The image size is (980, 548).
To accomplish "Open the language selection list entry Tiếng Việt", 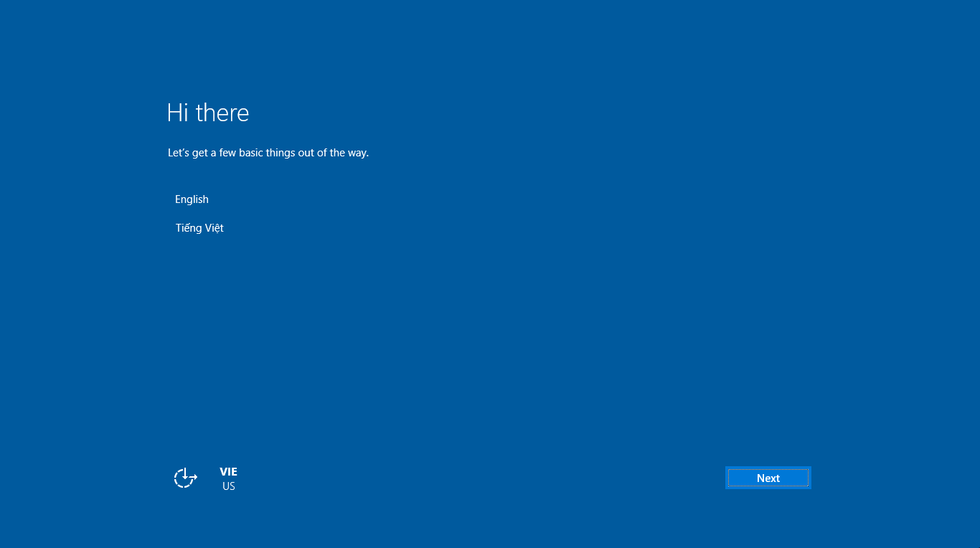I will [x=199, y=227].
